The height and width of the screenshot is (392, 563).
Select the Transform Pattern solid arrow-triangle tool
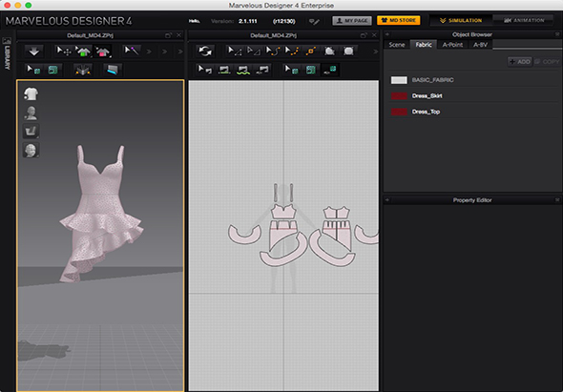coord(235,52)
